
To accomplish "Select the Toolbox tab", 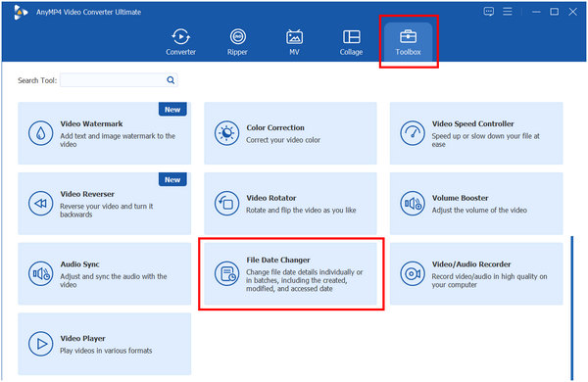I will point(408,42).
